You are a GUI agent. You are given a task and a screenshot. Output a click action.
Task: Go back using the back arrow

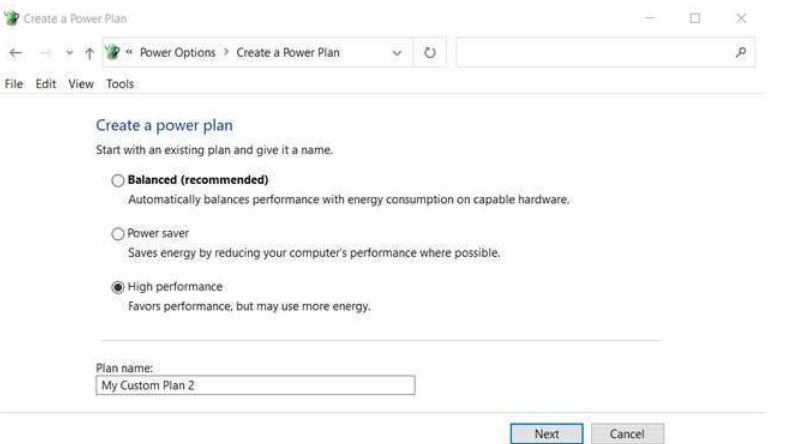tap(13, 53)
